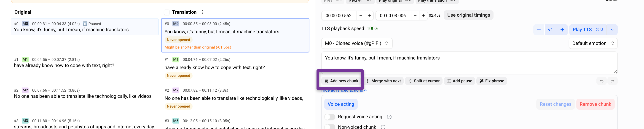Click Merge with next button
The image size is (644, 129).
click(x=383, y=81)
